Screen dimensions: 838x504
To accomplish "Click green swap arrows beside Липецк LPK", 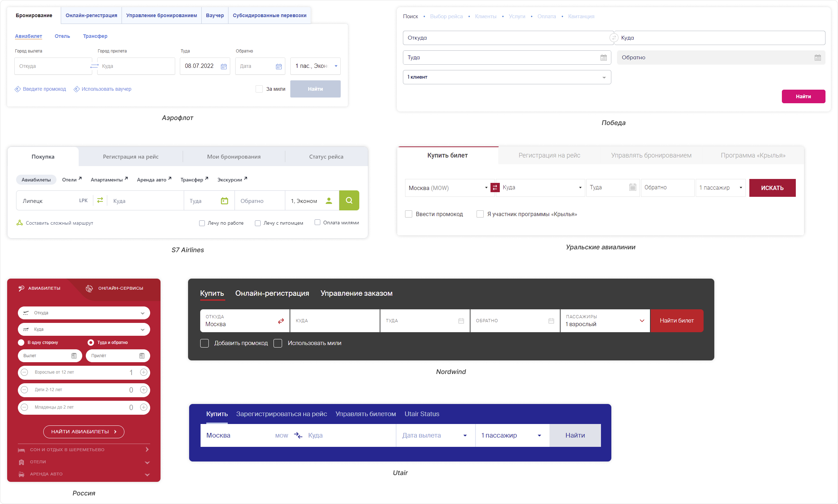I will pyautogui.click(x=100, y=200).
